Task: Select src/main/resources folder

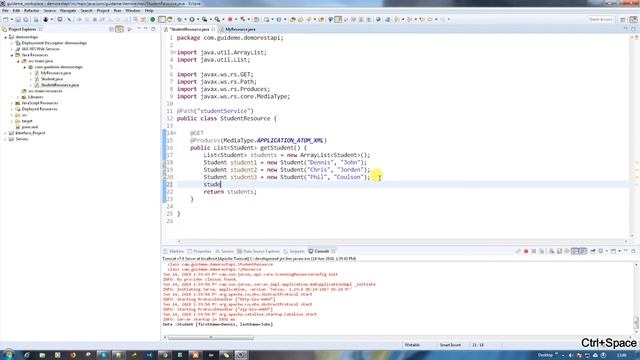Action: [45, 91]
